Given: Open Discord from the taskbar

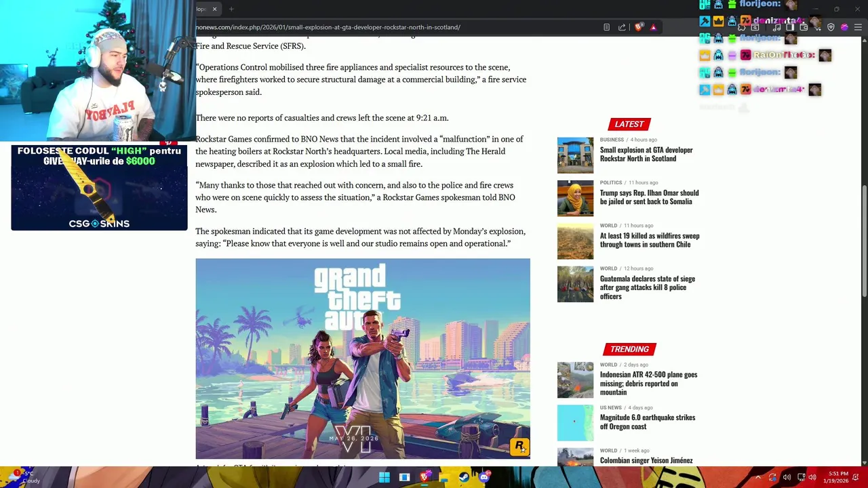Looking at the screenshot, I should click(484, 477).
